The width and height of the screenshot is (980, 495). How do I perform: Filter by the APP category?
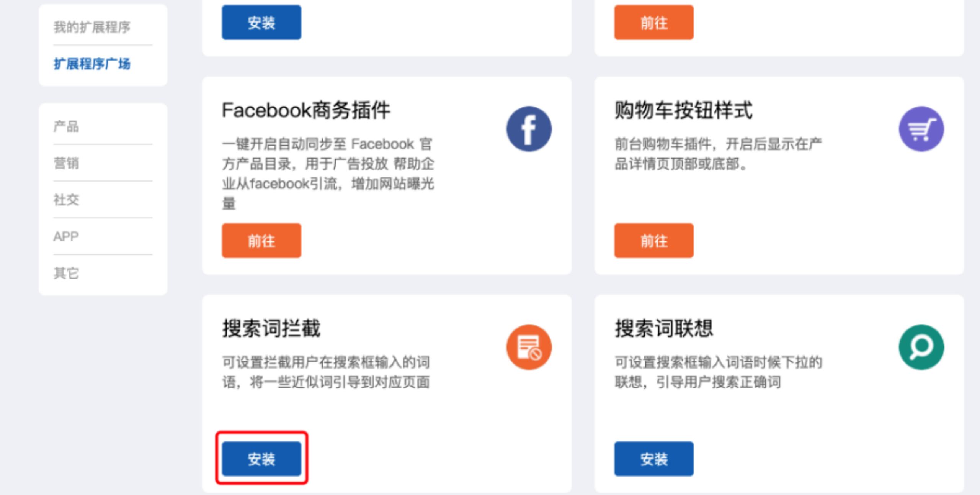point(66,236)
